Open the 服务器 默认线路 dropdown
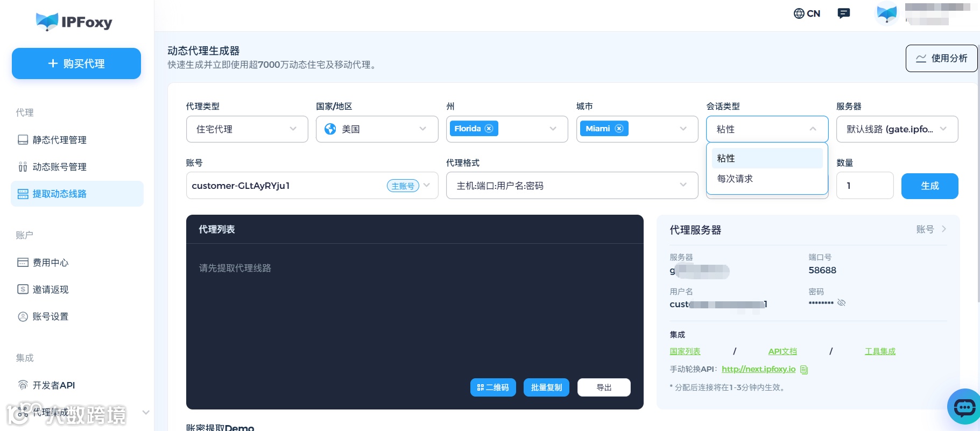This screenshot has width=980, height=431. pos(897,129)
